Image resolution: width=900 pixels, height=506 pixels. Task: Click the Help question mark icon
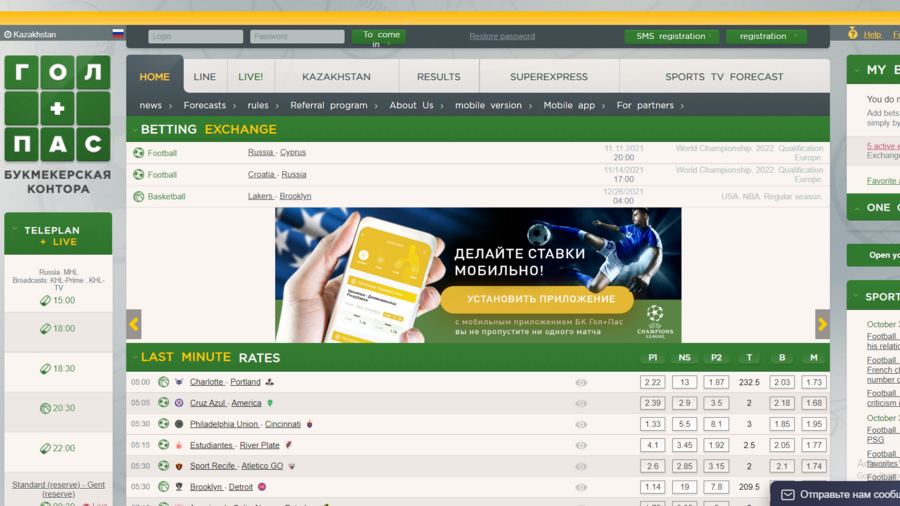click(x=853, y=34)
